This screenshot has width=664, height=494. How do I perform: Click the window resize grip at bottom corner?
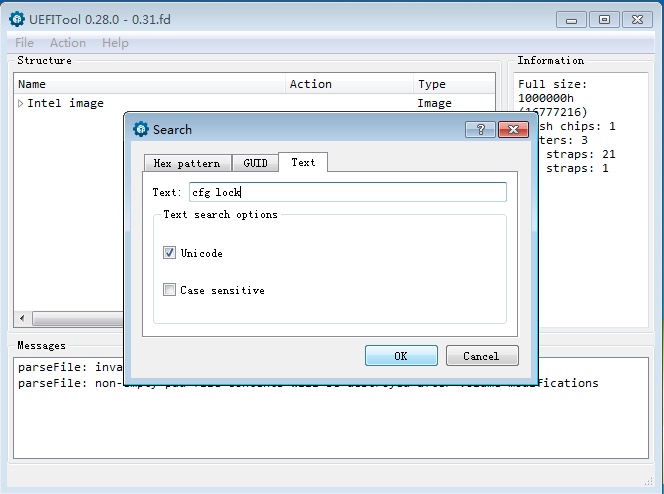point(648,481)
